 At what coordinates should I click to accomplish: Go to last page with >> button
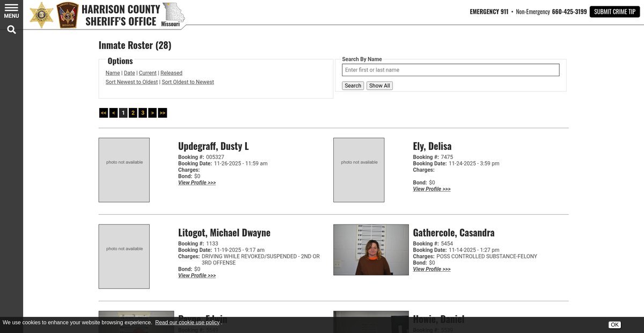pyautogui.click(x=163, y=113)
